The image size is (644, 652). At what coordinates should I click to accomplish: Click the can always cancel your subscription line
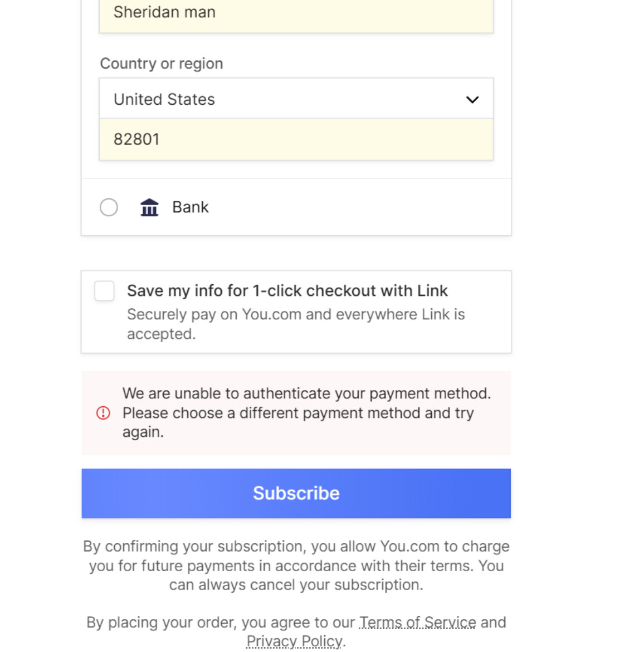click(296, 585)
